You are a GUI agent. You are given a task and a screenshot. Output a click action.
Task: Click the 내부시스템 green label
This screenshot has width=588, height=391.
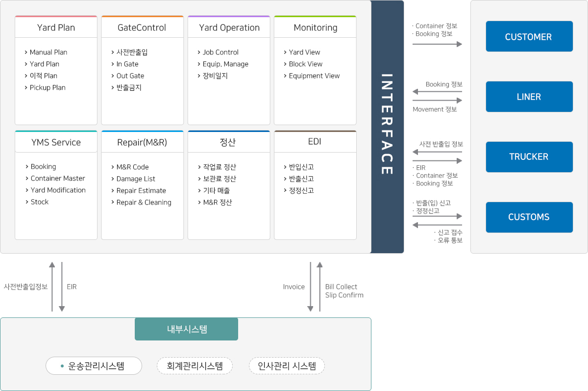(186, 329)
